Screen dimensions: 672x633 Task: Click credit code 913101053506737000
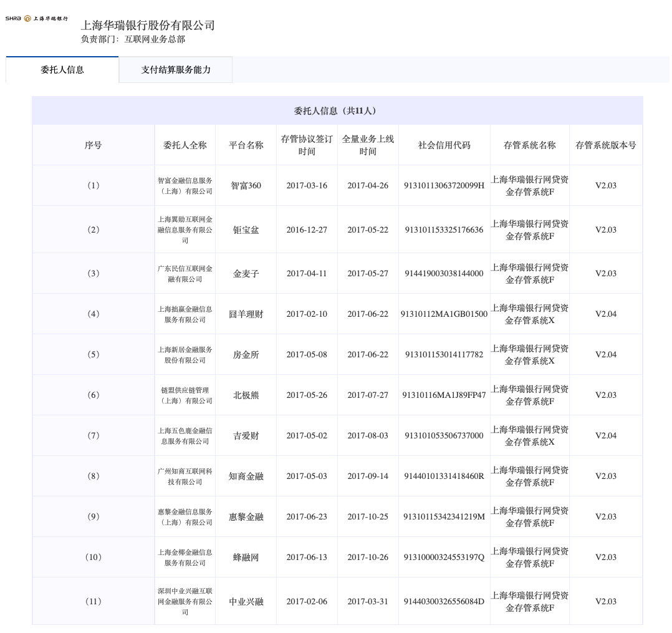coord(444,436)
